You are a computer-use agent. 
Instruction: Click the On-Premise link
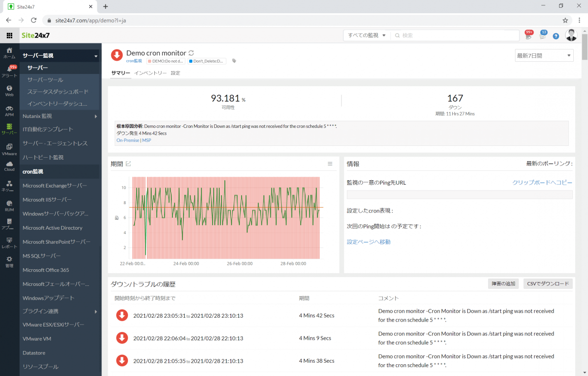(128, 141)
